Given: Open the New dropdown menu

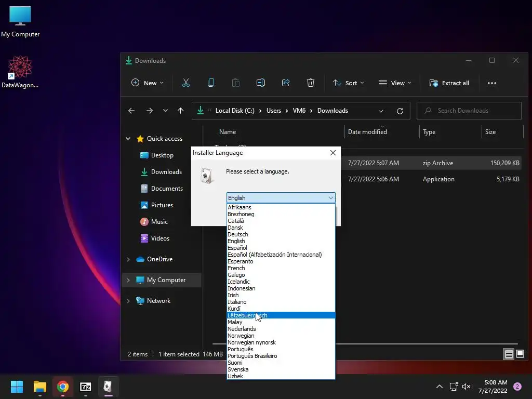Looking at the screenshot, I should 147,83.
